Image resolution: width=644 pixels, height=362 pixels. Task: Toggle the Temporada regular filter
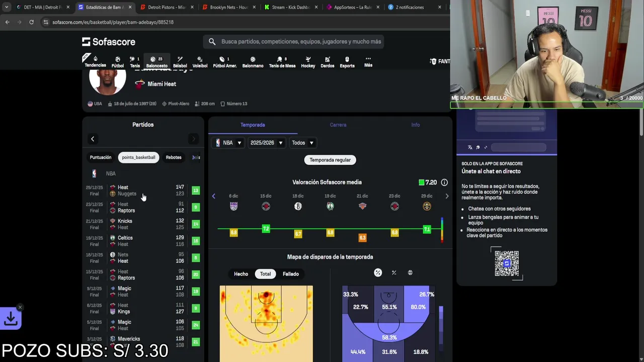click(330, 160)
